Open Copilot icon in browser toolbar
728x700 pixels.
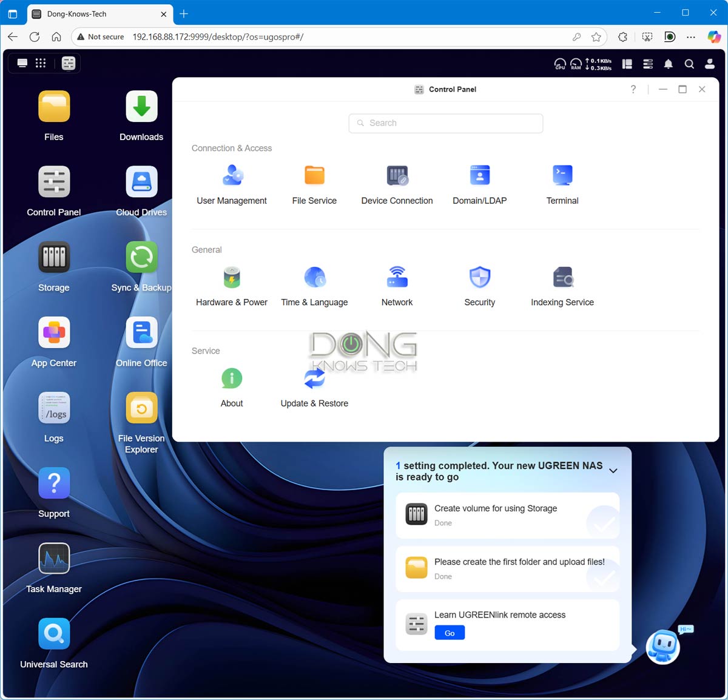714,37
